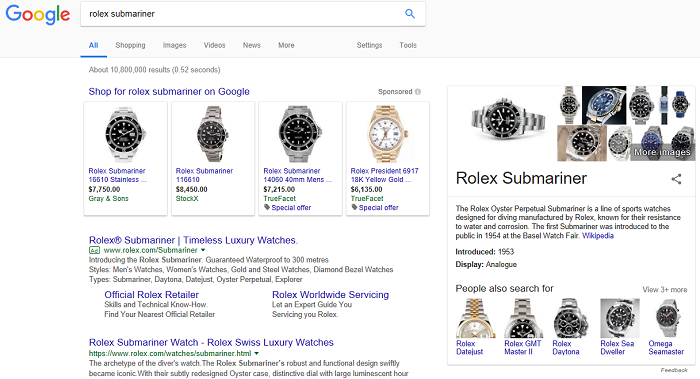This screenshot has width=700, height=379.
Task: Click the Sponsored info icon
Action: [x=418, y=92]
